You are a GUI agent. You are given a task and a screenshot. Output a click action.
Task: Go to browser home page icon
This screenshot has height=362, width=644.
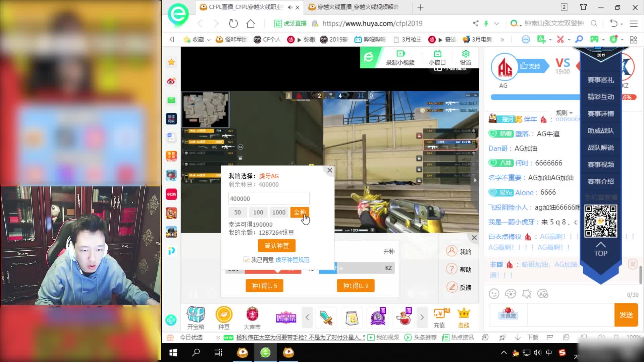point(251,23)
